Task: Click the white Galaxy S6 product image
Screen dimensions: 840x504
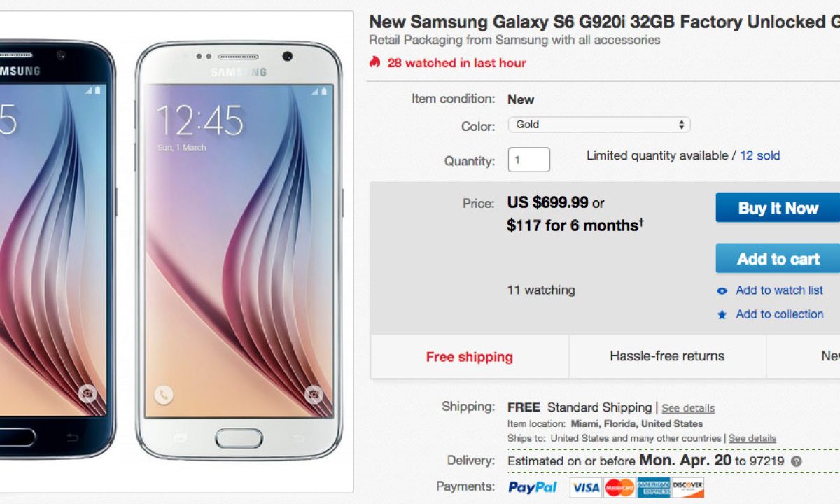Action: 239,251
